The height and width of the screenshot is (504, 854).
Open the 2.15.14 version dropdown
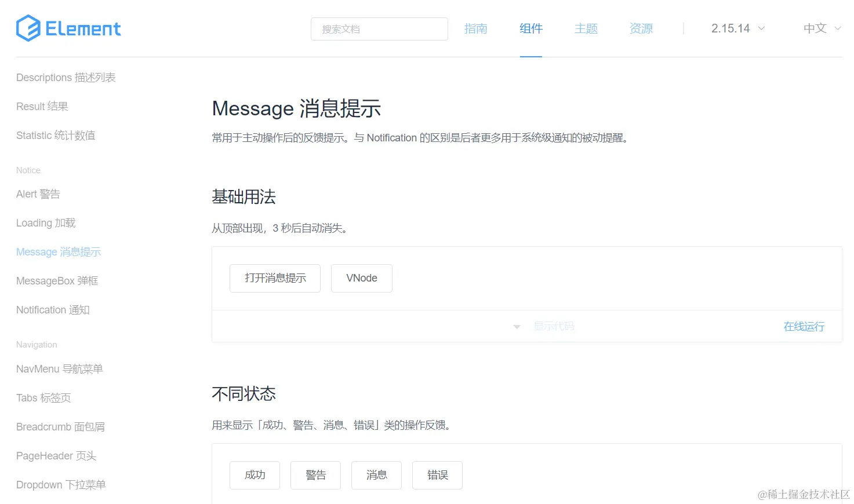coord(738,28)
